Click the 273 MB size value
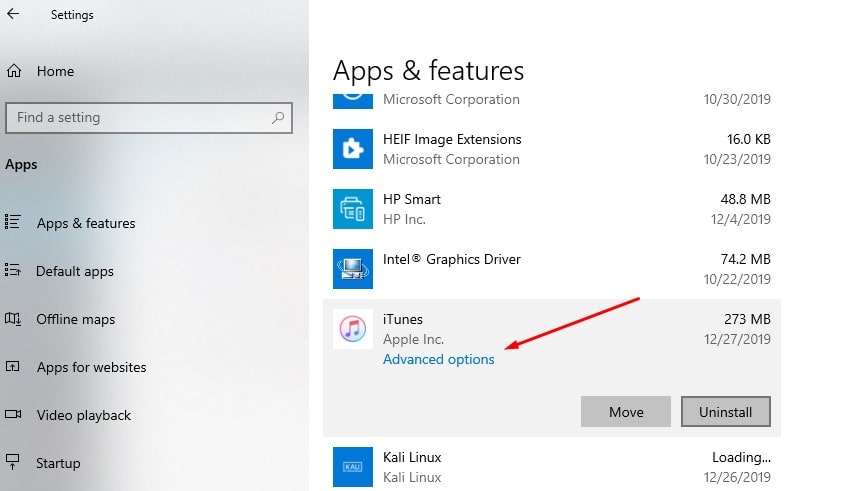854x491 pixels. point(747,319)
